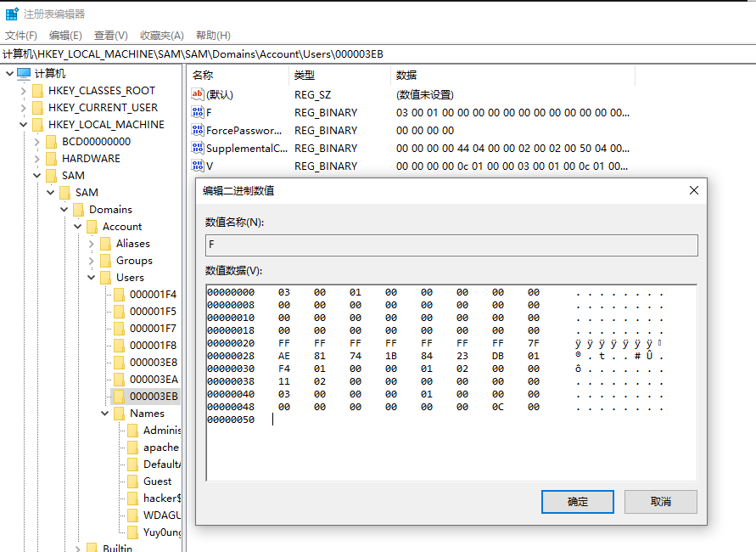Open the 文件(F) menu

pyautogui.click(x=21, y=35)
